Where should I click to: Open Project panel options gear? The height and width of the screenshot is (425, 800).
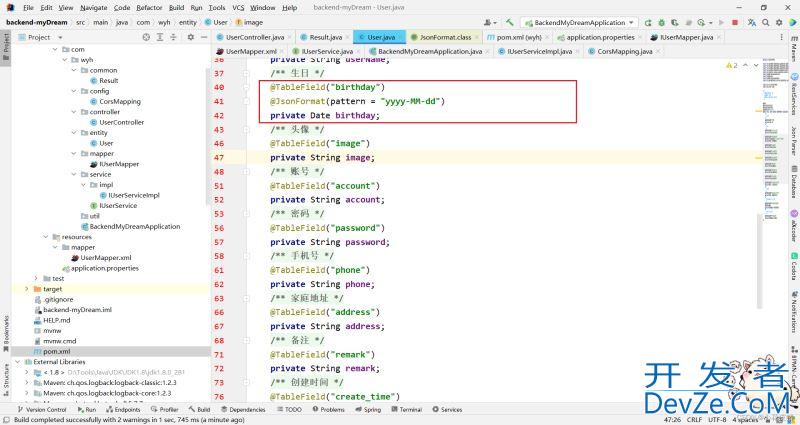191,37
